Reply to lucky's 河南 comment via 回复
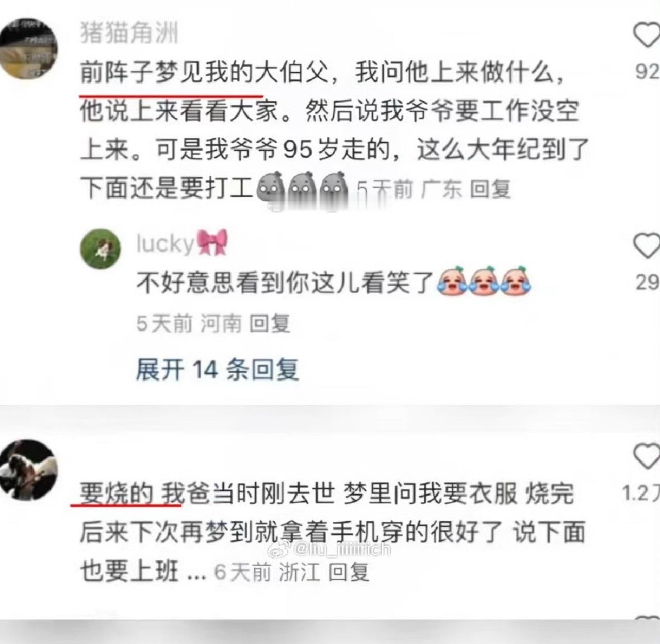The height and width of the screenshot is (644, 660). click(x=270, y=323)
